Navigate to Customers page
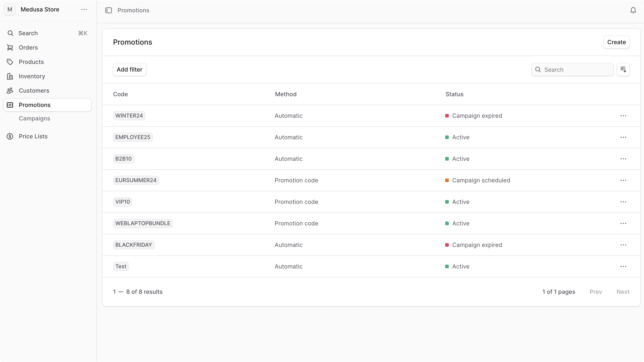Viewport: 644px width, 362px height. coord(34,90)
